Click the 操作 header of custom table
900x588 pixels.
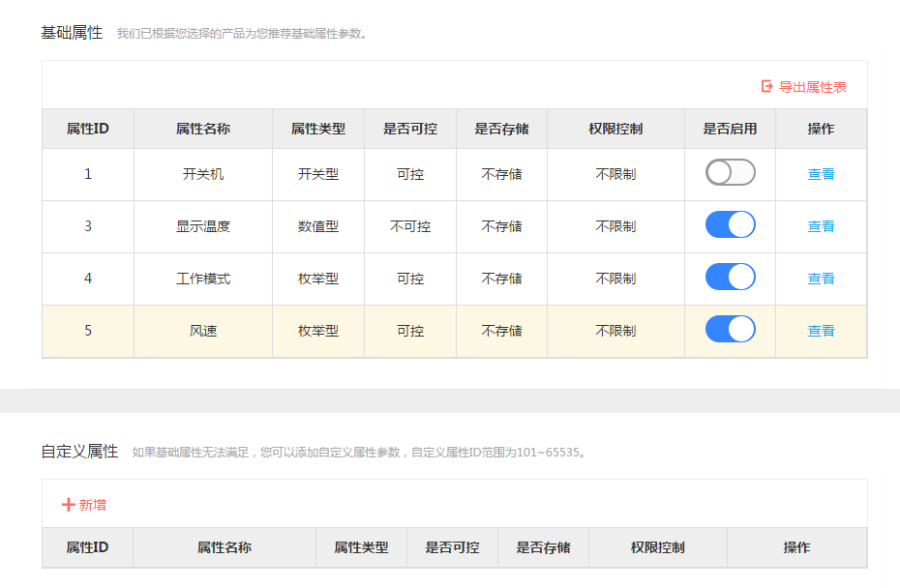point(799,547)
